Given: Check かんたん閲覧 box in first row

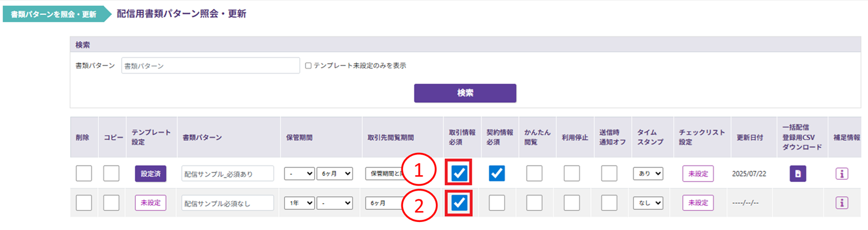Looking at the screenshot, I should point(534,173).
